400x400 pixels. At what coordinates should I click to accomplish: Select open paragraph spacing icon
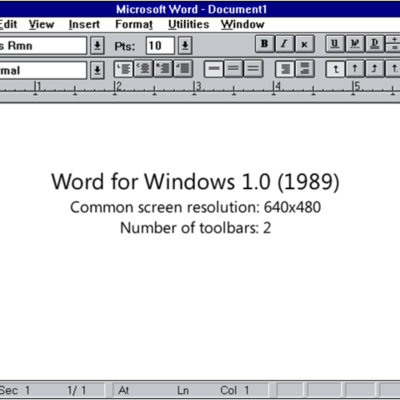[x=305, y=69]
